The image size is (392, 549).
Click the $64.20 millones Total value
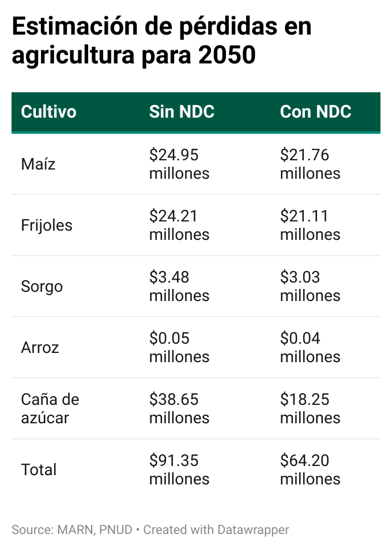tap(310, 470)
